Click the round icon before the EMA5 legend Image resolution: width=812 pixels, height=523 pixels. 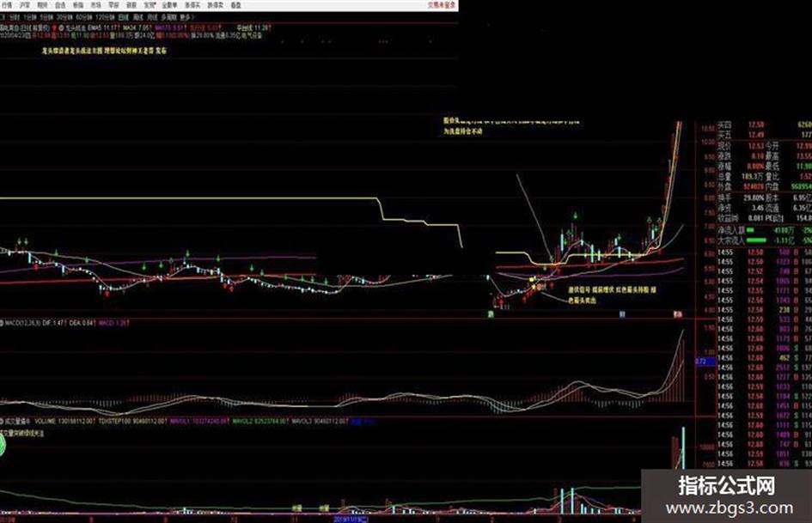[61, 27]
